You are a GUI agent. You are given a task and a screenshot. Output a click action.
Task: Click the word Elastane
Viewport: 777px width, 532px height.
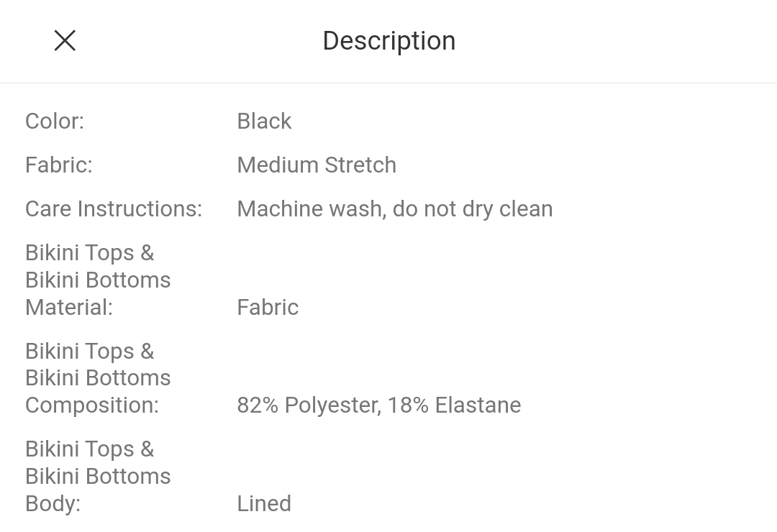pos(478,405)
